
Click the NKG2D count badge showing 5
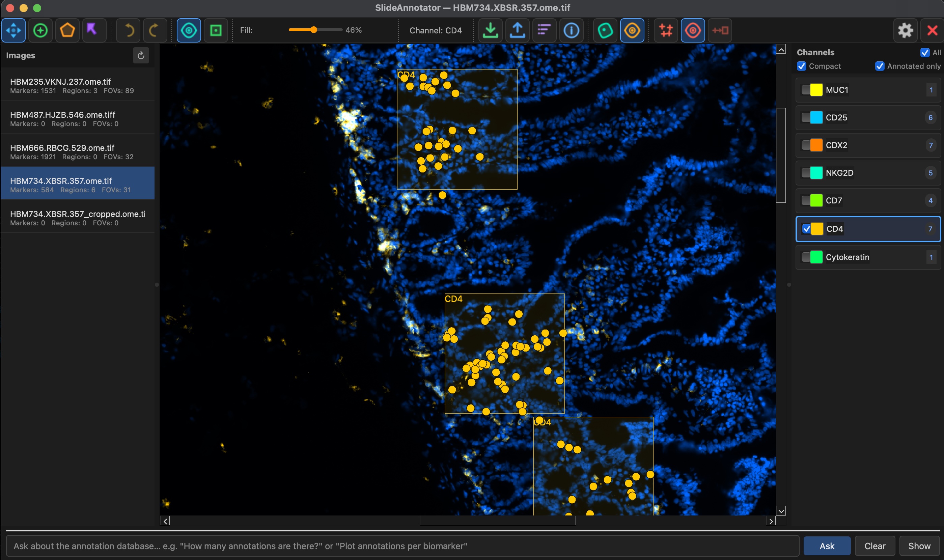931,172
